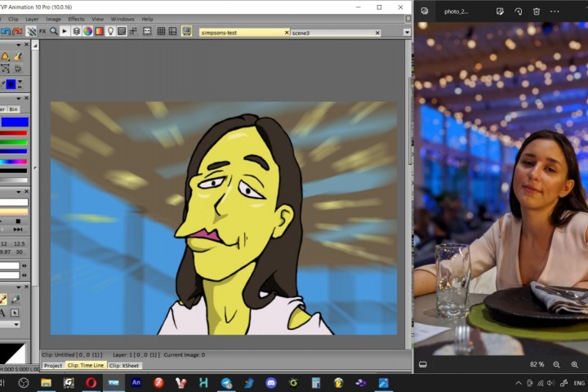Select the 12.5 frame rate value

coord(19,243)
